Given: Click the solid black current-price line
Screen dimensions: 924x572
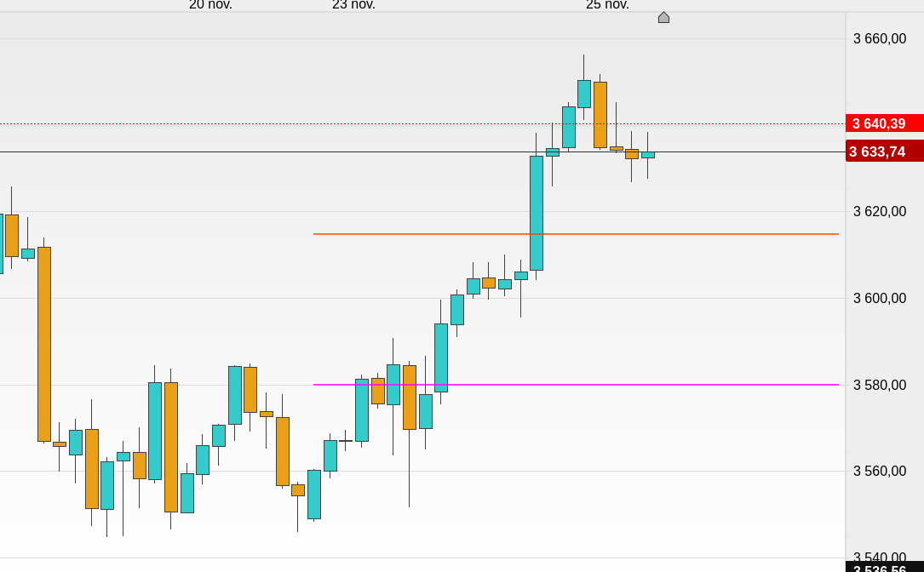Looking at the screenshot, I should [x=255, y=152].
